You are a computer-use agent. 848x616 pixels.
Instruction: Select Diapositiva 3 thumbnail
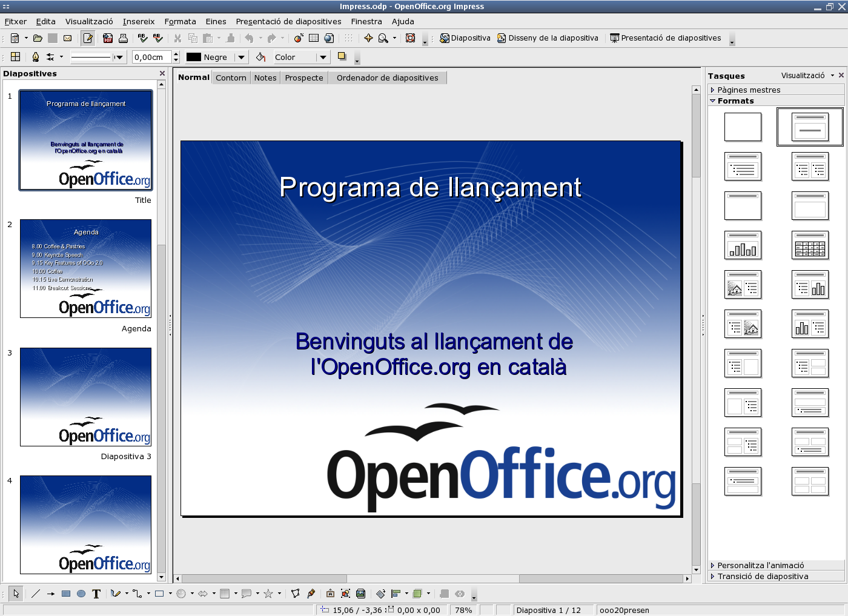tap(86, 397)
